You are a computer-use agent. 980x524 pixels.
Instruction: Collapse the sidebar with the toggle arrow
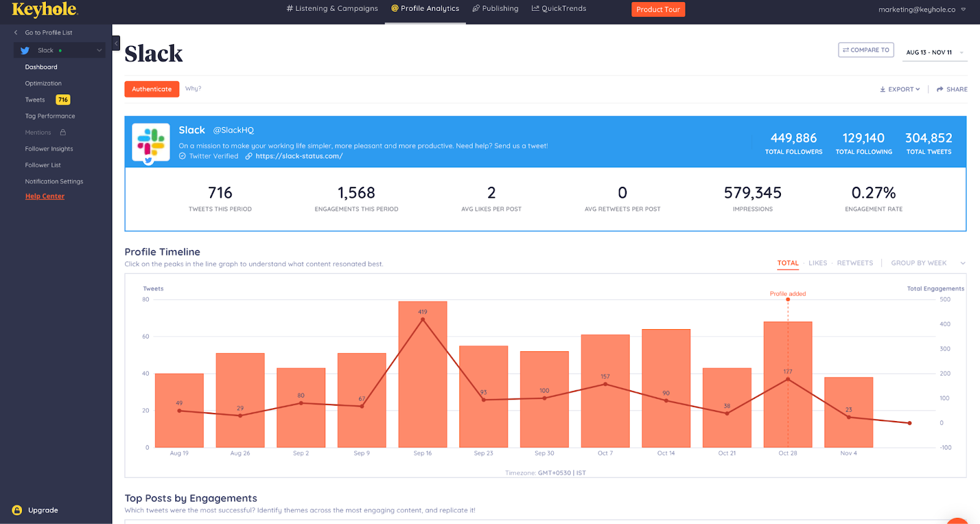click(x=116, y=44)
